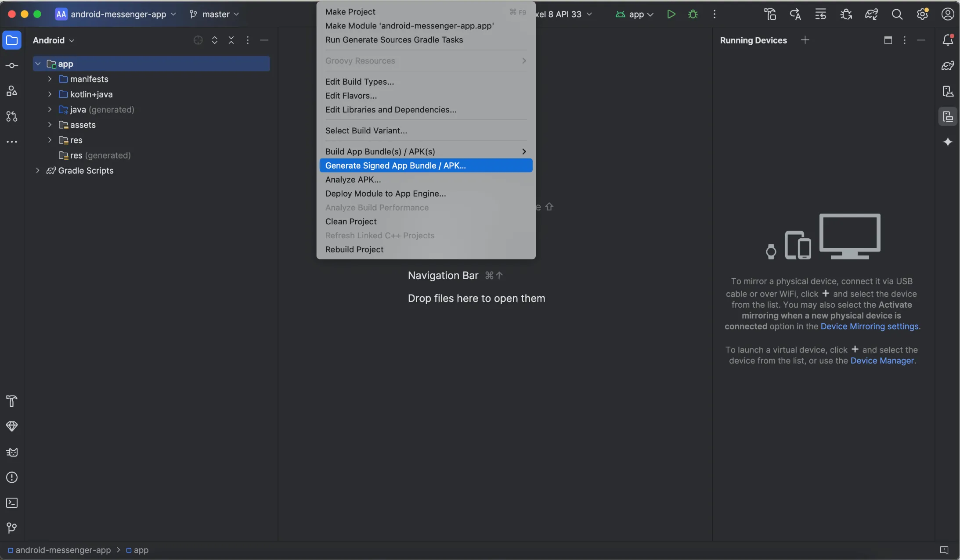Open the Android project view dropdown
This screenshot has height=560, width=960.
(x=54, y=40)
